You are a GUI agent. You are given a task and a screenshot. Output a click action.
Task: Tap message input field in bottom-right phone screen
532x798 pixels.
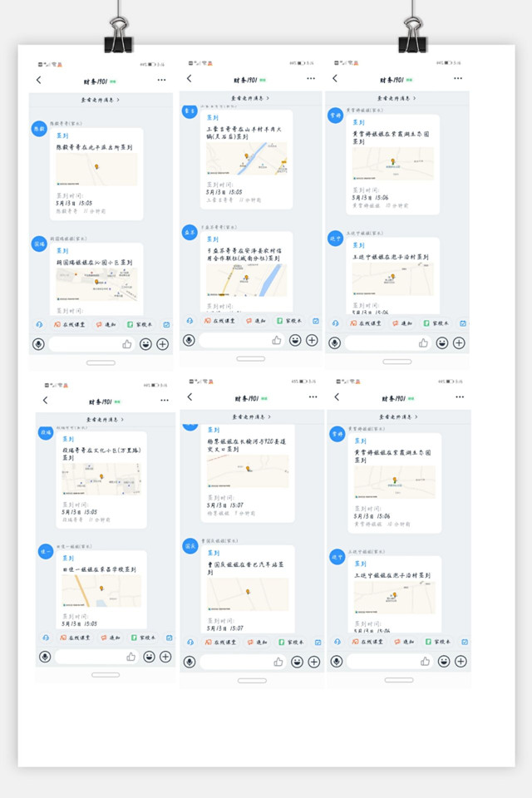[390, 661]
